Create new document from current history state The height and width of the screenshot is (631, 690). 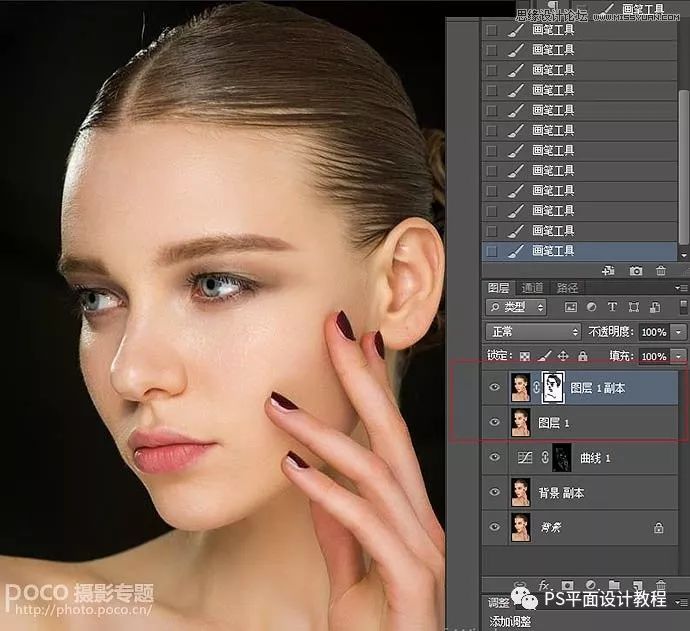[x=608, y=271]
